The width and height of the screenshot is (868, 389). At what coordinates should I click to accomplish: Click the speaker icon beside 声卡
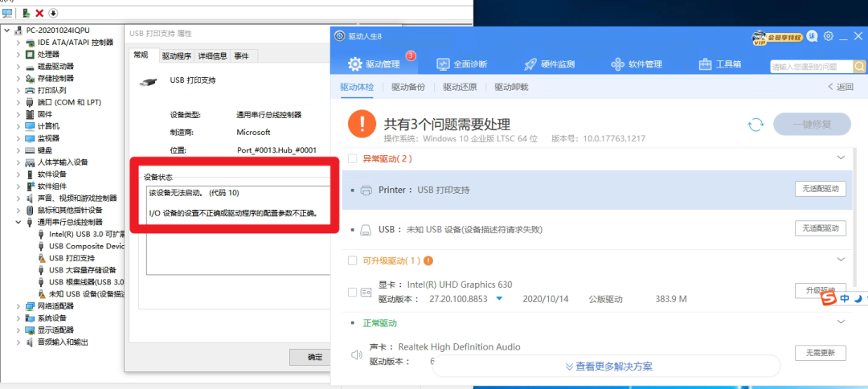pos(357,354)
